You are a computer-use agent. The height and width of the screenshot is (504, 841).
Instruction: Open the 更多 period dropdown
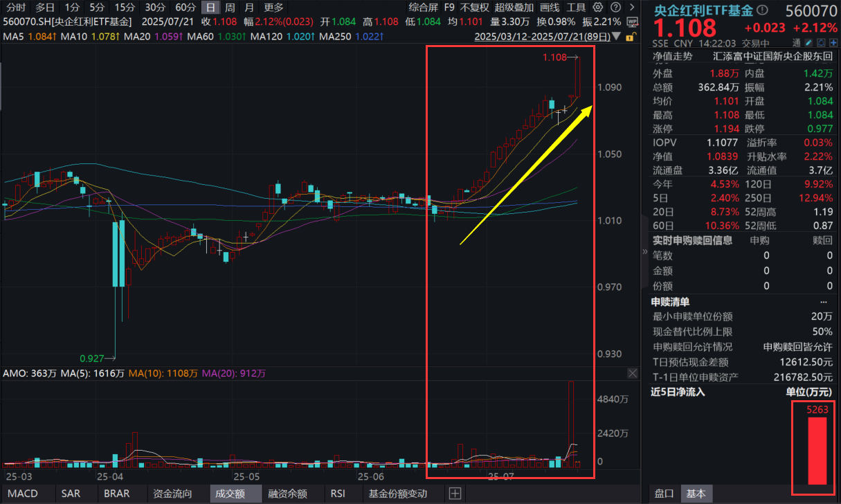[x=272, y=8]
